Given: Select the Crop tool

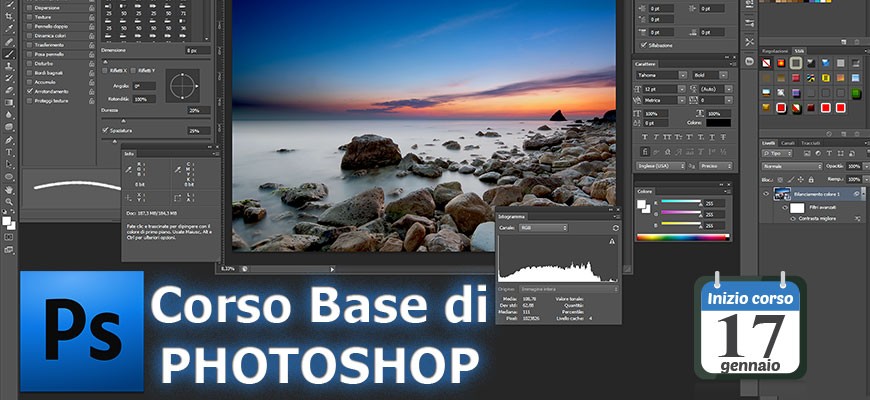Looking at the screenshot, I should [x=9, y=16].
